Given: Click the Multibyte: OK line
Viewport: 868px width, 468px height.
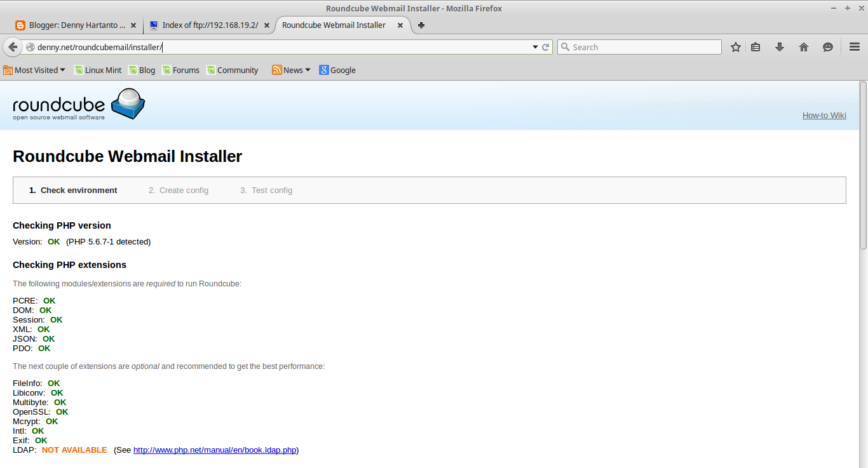Looking at the screenshot, I should tap(39, 402).
